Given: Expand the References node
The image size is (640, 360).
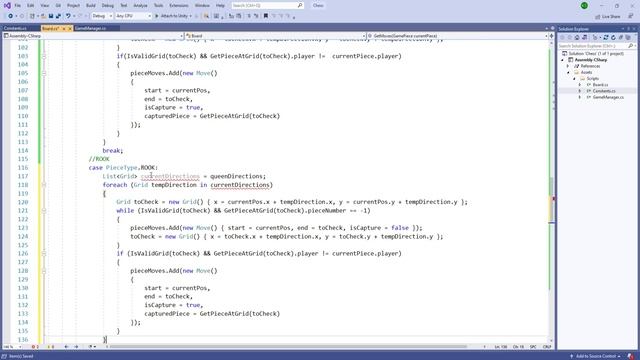Looking at the screenshot, I should pos(568,66).
